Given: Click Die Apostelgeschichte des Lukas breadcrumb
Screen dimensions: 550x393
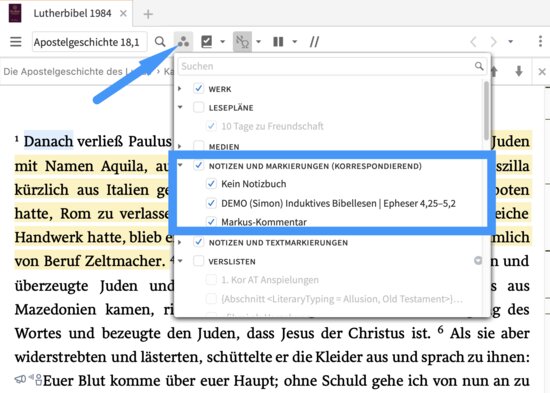Looking at the screenshot, I should coord(78,72).
